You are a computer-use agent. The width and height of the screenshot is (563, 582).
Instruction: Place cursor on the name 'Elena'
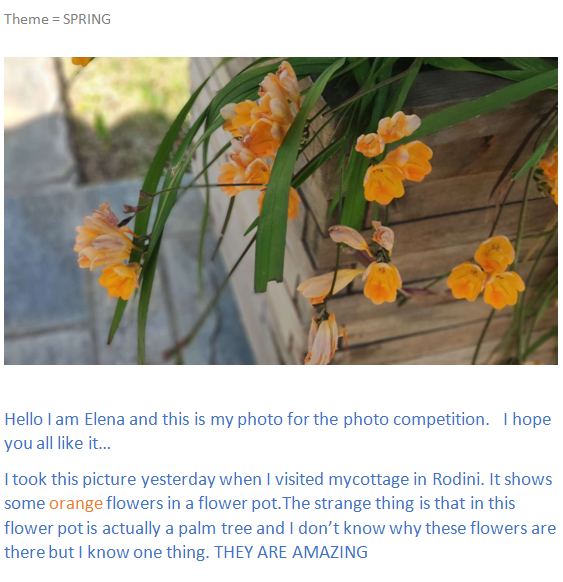105,419
